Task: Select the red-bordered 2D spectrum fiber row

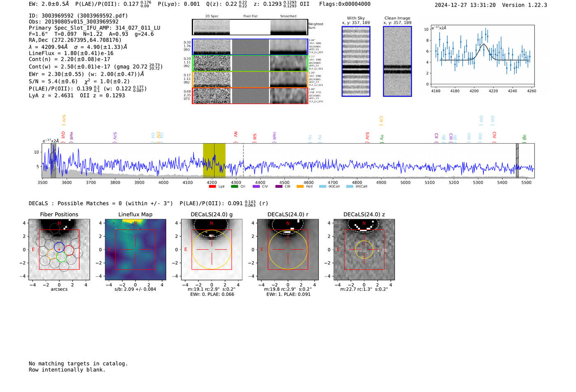Action: (250, 96)
